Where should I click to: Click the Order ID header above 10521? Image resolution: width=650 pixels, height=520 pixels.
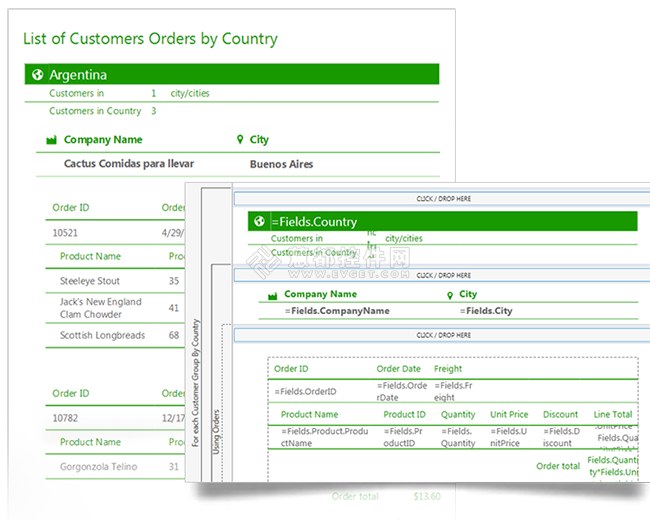click(70, 208)
